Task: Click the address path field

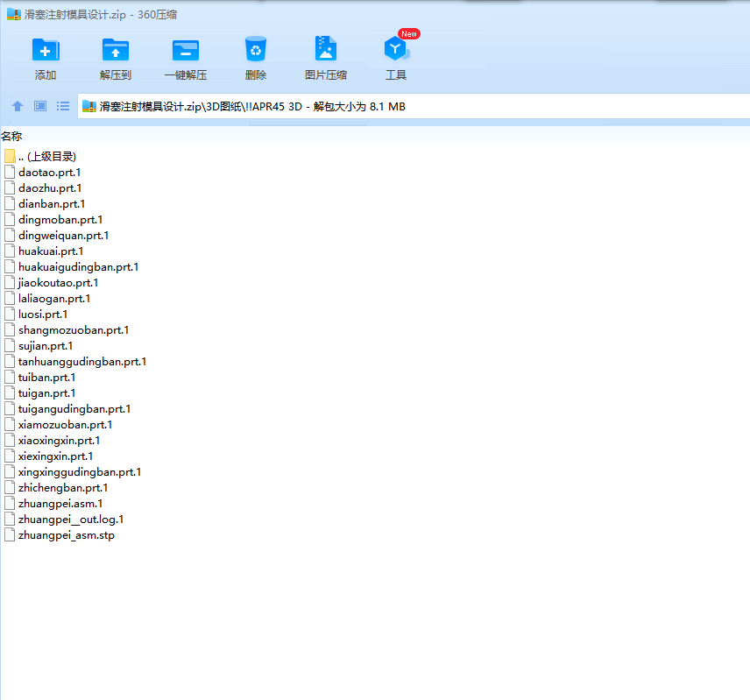Action: coord(414,106)
